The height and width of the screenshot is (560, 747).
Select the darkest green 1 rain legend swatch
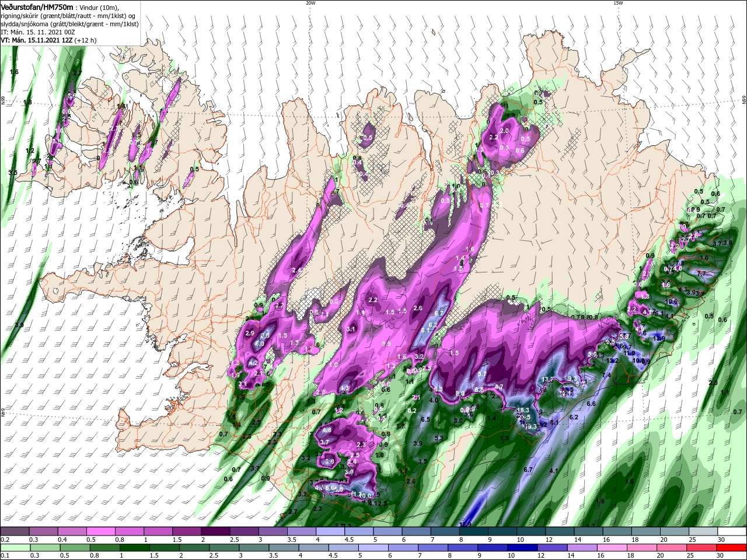(135, 548)
